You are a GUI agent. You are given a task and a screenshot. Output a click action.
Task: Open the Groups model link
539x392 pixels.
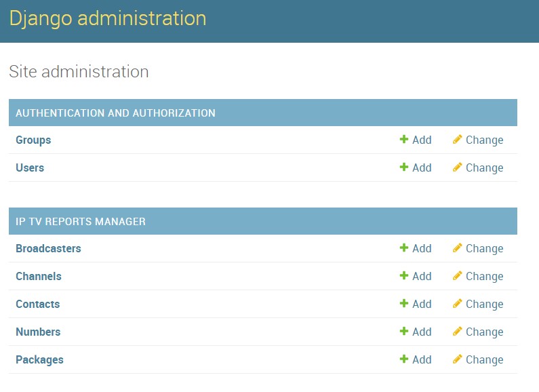pyautogui.click(x=33, y=140)
